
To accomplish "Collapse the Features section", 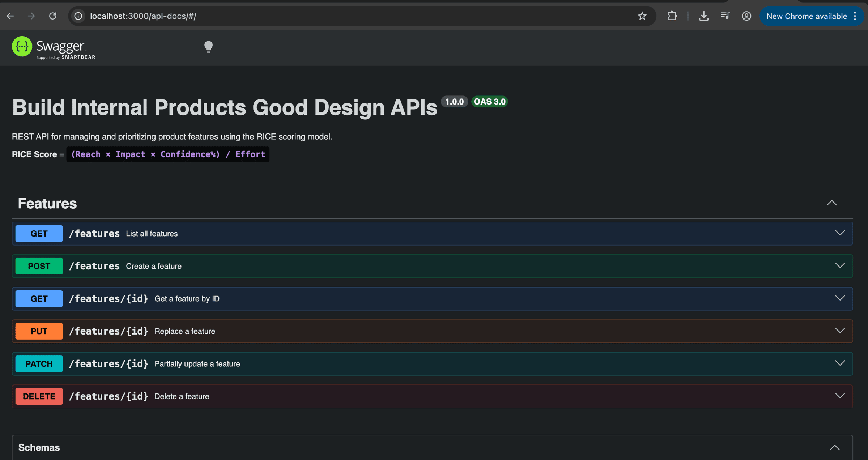I will pyautogui.click(x=831, y=203).
